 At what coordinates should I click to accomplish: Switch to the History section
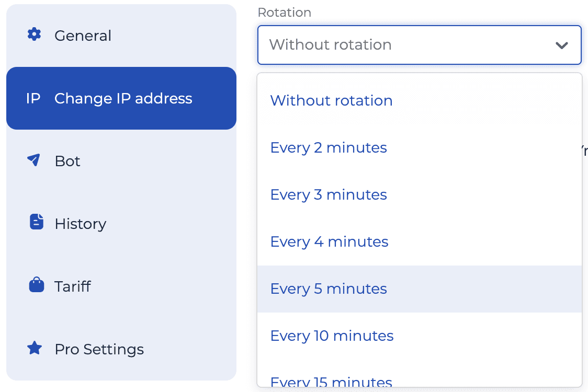pos(81,223)
